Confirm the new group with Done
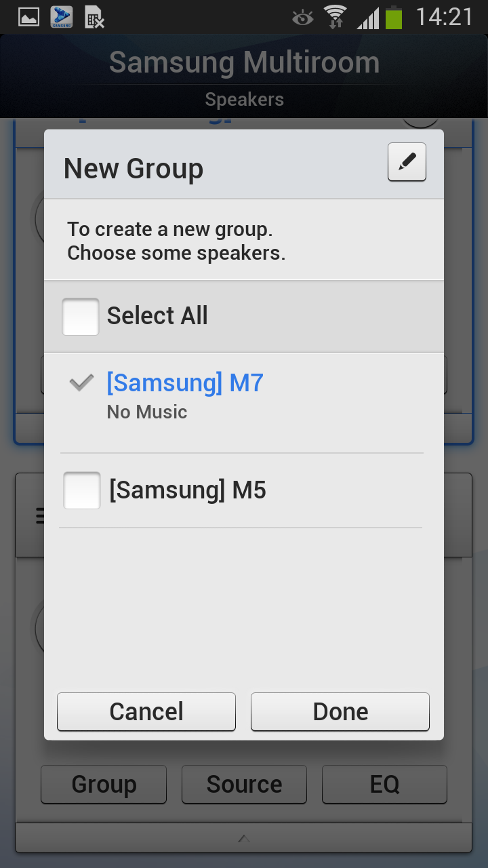Viewport: 488px width, 868px height. (x=340, y=711)
